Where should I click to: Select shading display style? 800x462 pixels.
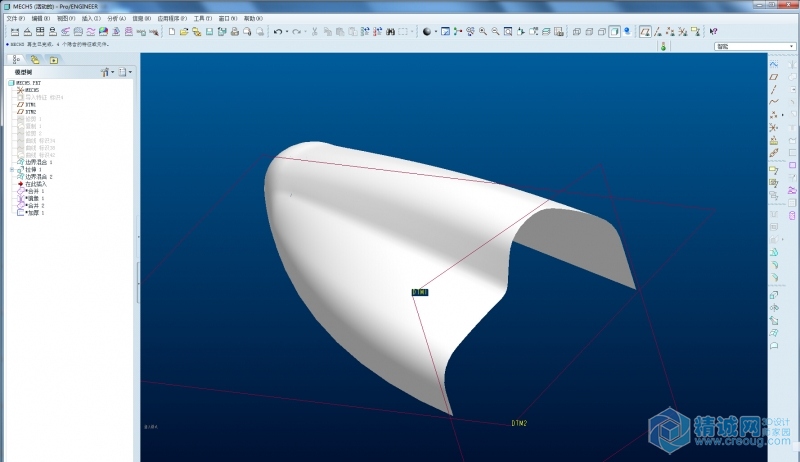[615, 32]
